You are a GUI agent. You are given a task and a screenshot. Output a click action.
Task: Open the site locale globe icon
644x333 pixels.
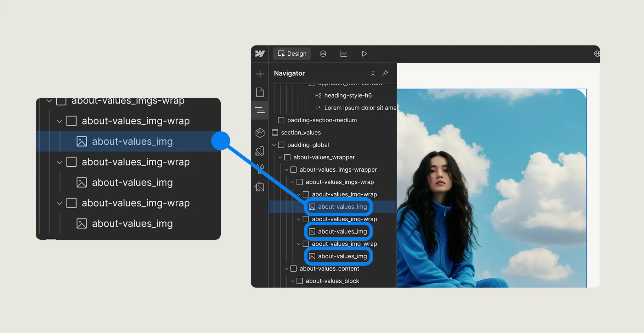(x=598, y=54)
